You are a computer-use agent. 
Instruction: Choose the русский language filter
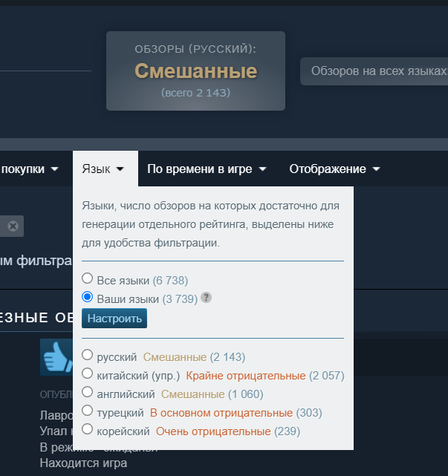[87, 355]
